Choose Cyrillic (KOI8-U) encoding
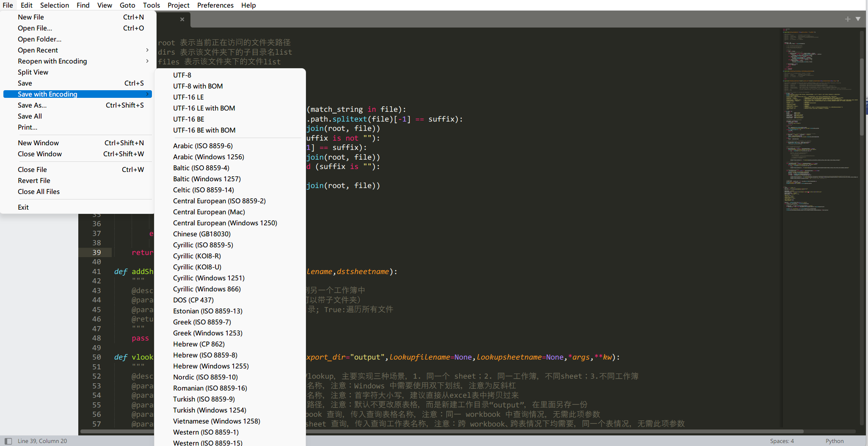This screenshot has height=446, width=868. pyautogui.click(x=230, y=267)
